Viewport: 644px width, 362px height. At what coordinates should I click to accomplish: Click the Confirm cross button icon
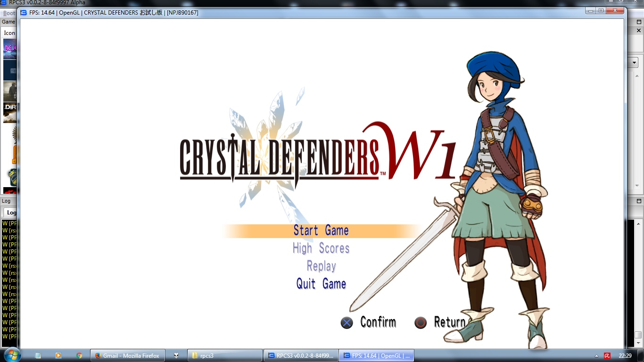347,323
